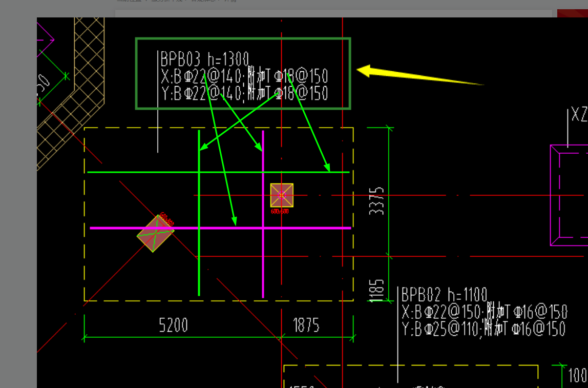Image resolution: width=588 pixels, height=388 pixels.
Task: Select the 1875 horizontal dimension value
Action: 306,325
